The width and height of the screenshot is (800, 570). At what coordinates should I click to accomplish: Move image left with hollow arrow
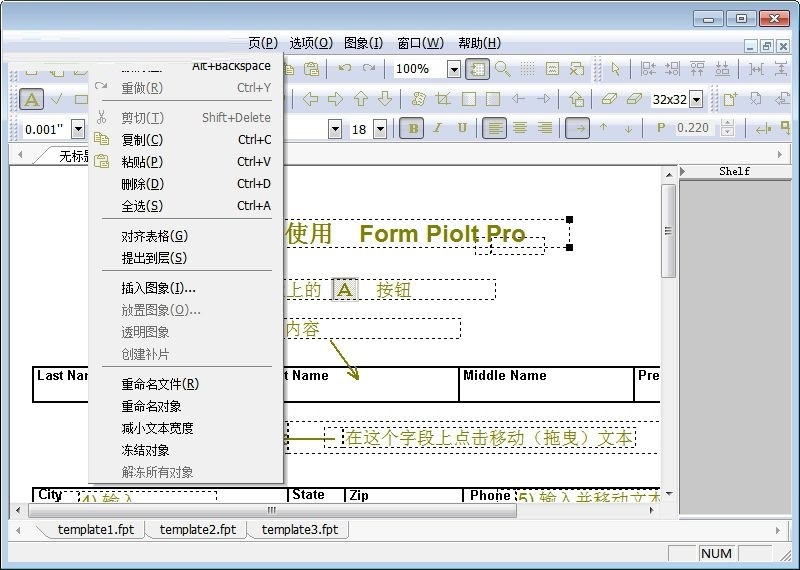[310, 98]
